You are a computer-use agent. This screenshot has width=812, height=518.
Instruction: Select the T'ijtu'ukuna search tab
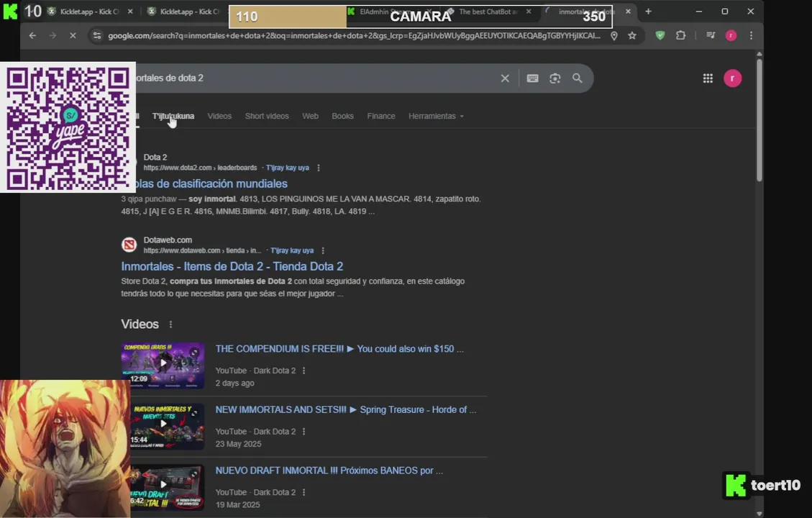click(173, 116)
